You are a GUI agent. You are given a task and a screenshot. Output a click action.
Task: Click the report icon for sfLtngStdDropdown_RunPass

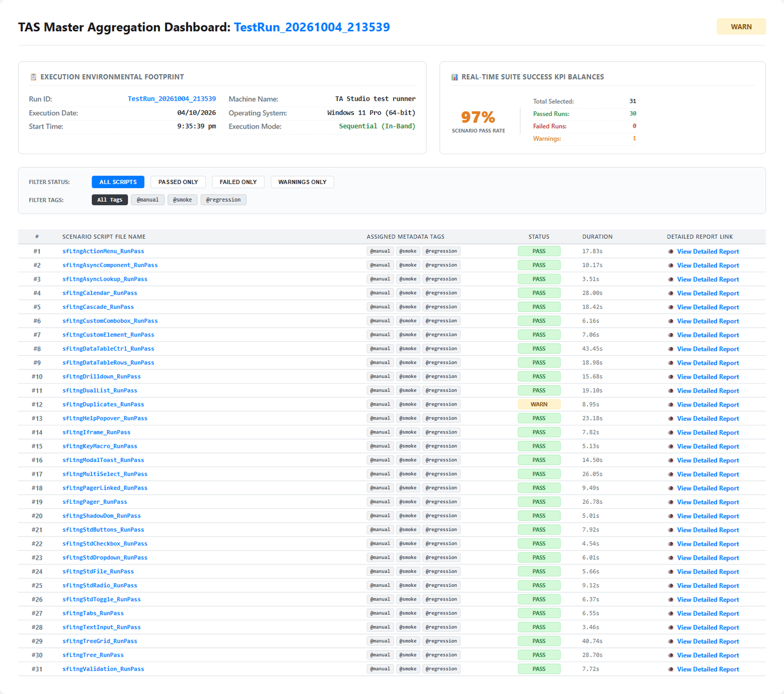point(671,558)
